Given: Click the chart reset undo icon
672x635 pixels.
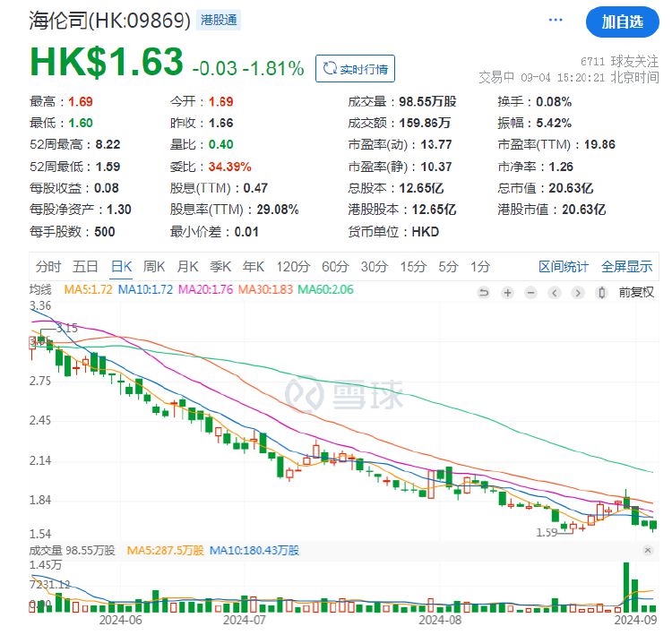Looking at the screenshot, I should coord(484,293).
